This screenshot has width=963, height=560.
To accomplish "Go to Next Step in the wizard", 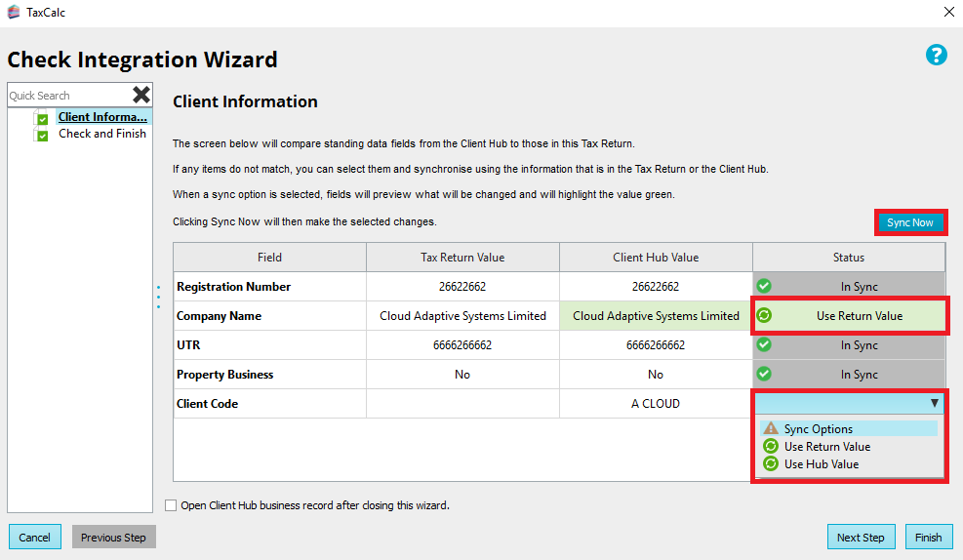I will tap(861, 538).
